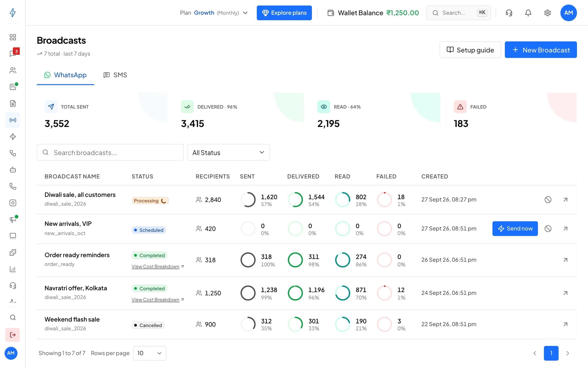Screen dimensions: 588x368
Task: Click the Search broadcasts input field
Action: (x=110, y=152)
